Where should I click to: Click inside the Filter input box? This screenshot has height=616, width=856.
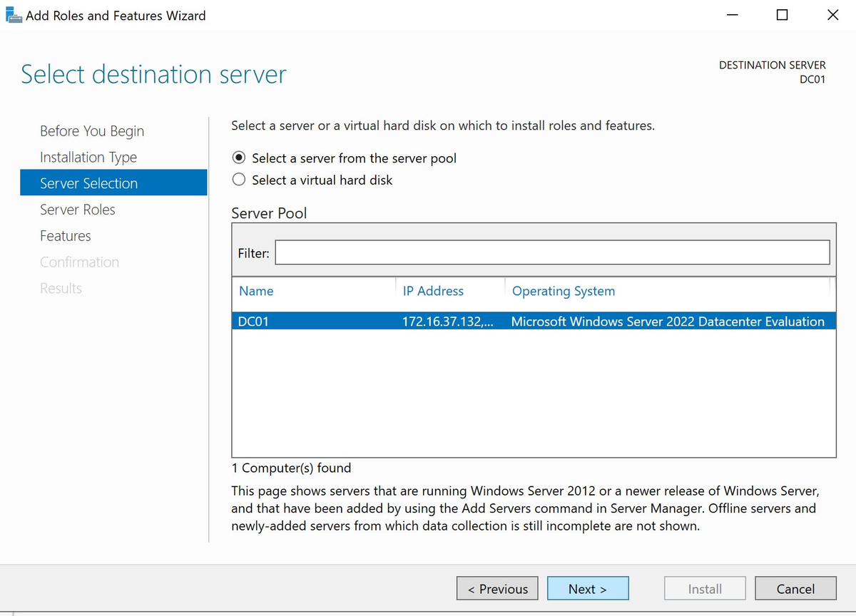pyautogui.click(x=549, y=252)
